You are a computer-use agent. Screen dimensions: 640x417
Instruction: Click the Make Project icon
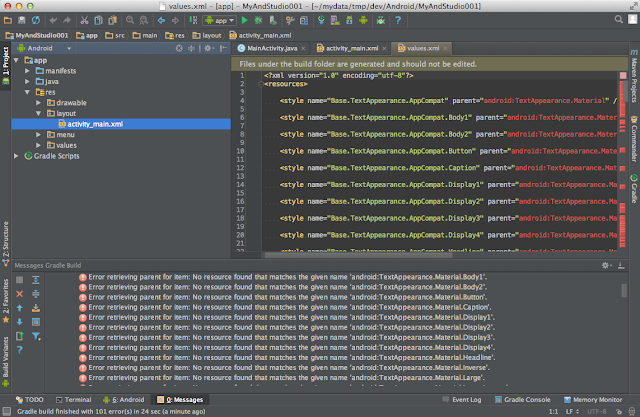(193, 20)
